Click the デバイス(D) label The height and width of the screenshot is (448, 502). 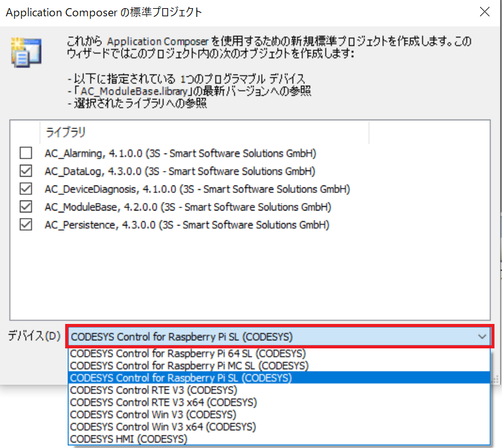click(x=34, y=336)
